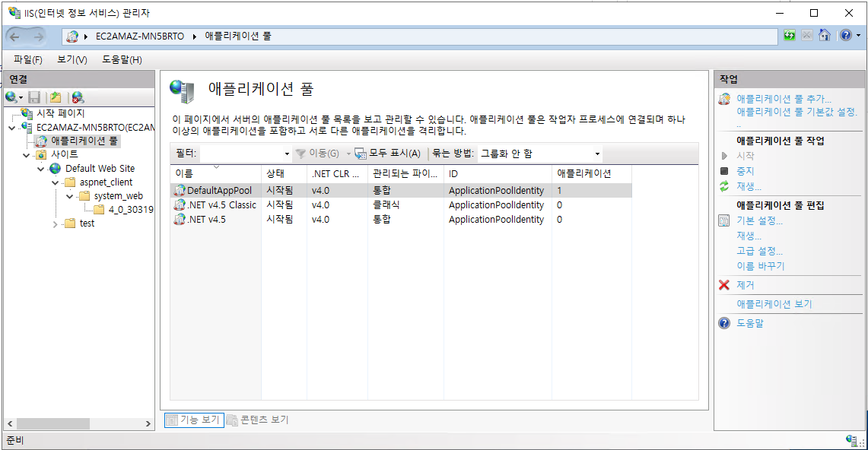Select 애플리케이션 풀 in connection tree
868x450 pixels.
pos(84,141)
